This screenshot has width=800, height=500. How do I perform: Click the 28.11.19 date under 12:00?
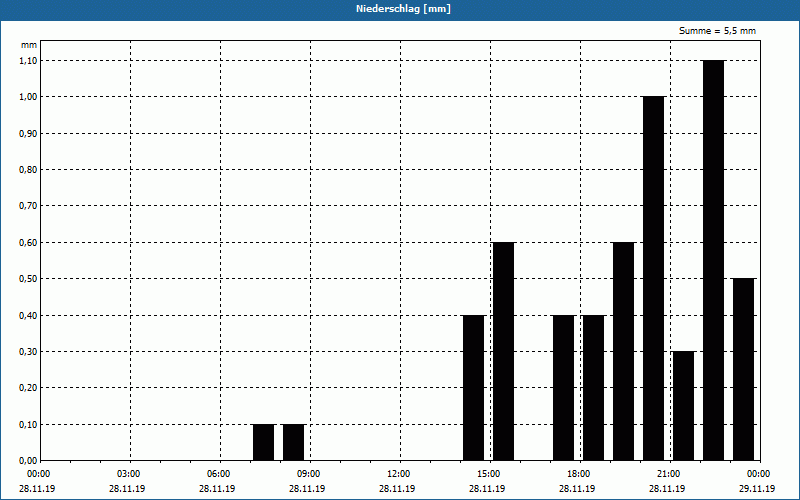tap(397, 489)
